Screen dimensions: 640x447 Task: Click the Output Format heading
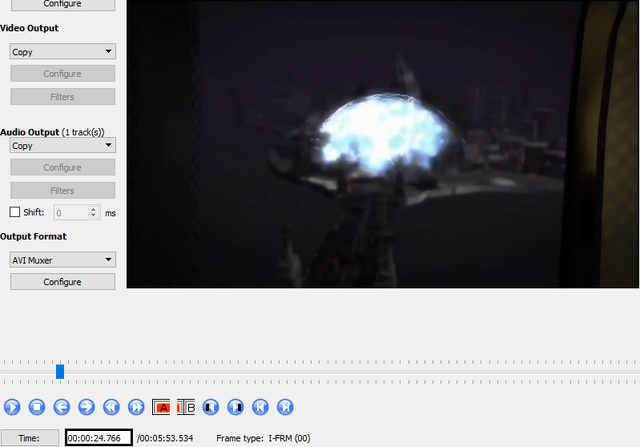tap(33, 236)
